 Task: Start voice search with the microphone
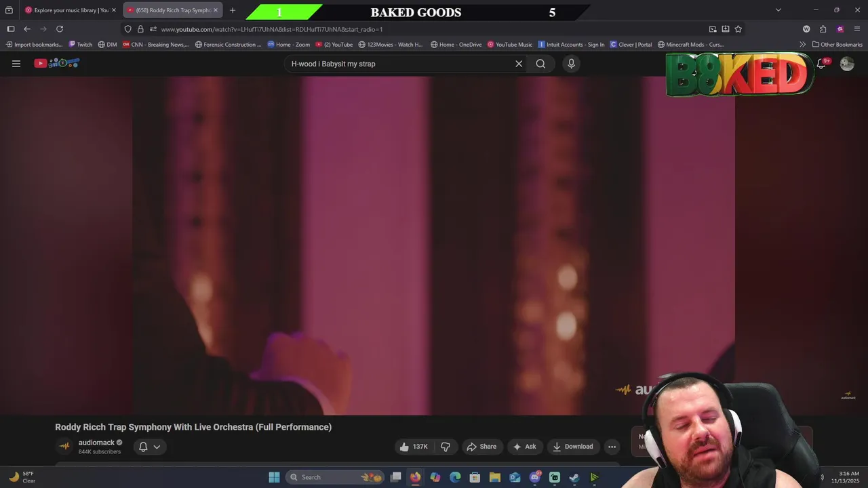point(571,64)
